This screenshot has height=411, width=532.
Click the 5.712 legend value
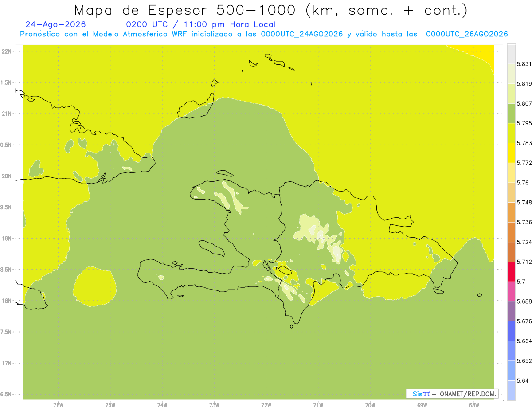524,262
